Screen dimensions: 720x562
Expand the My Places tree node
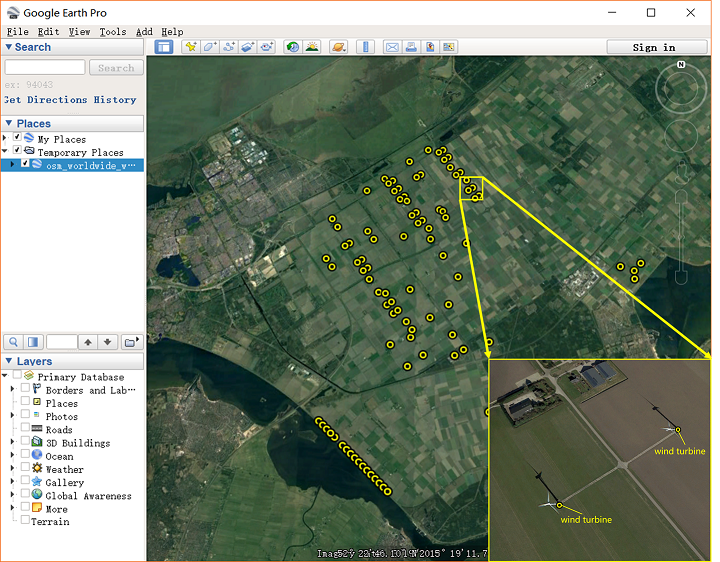pyautogui.click(x=5, y=138)
